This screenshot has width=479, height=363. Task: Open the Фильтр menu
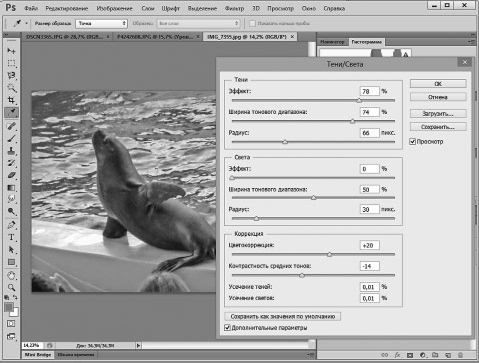click(x=234, y=8)
